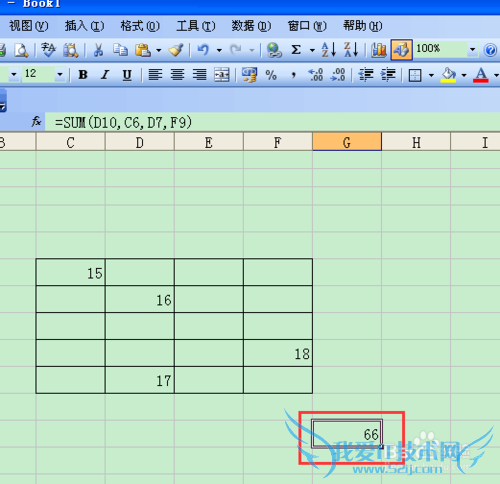Open the Chart Wizard icon
This screenshot has height=484, width=500.
tap(379, 50)
